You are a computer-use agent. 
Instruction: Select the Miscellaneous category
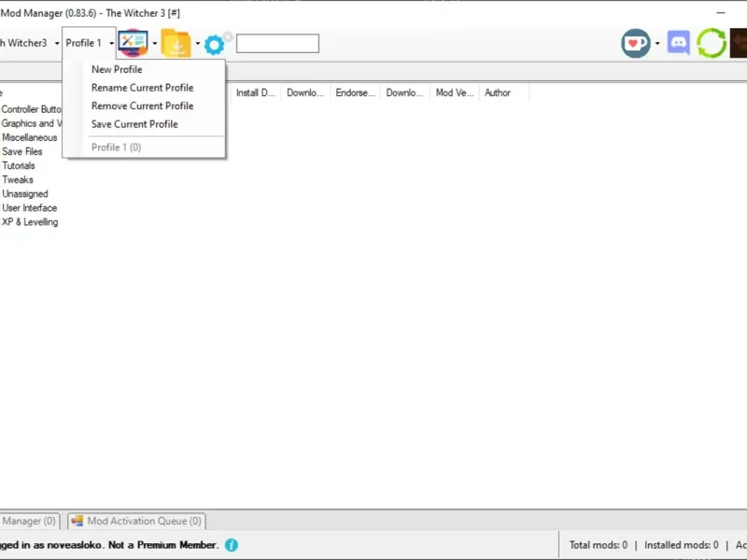(30, 137)
